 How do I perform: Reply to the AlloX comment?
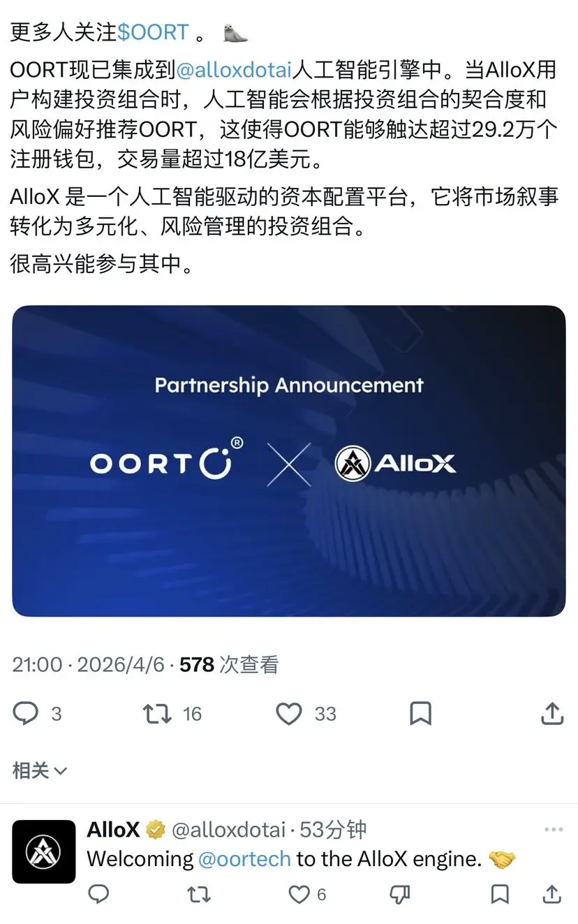pyautogui.click(x=99, y=894)
